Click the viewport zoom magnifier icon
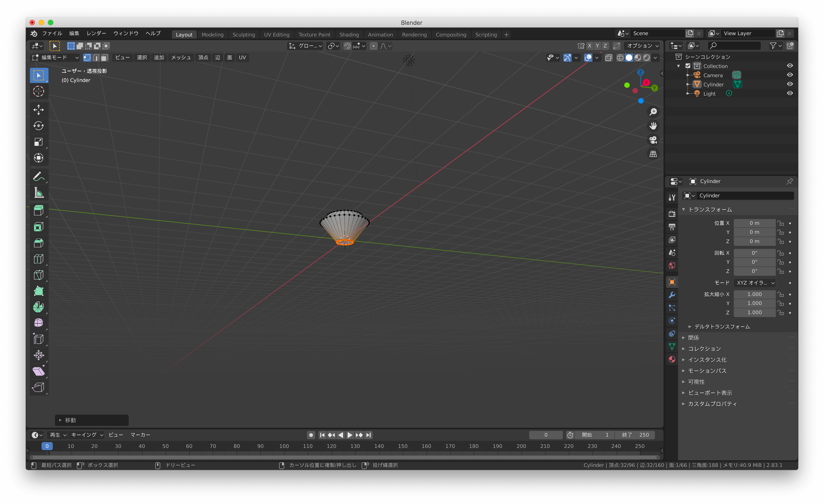Screen dimensions: 824x504 (653, 112)
